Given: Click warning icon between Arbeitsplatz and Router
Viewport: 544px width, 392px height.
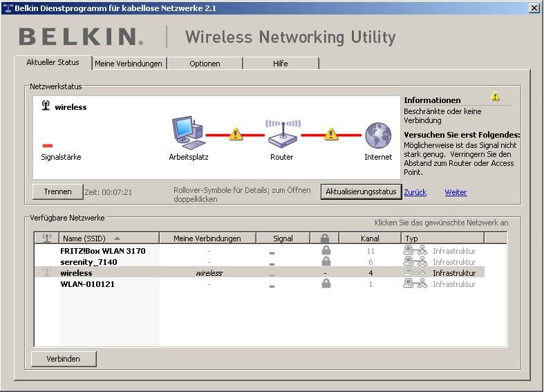Looking at the screenshot, I should coord(236,134).
